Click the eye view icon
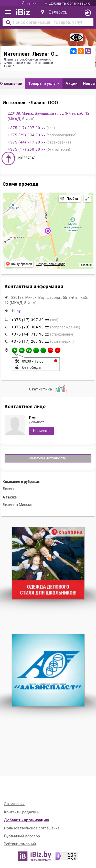Viewport: 96px width, 868px height. coord(77,37)
